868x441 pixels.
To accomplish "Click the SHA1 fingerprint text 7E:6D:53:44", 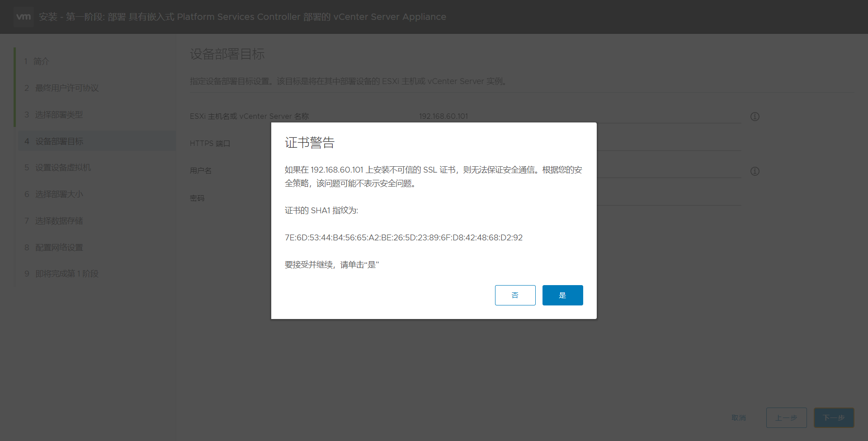I will point(403,237).
